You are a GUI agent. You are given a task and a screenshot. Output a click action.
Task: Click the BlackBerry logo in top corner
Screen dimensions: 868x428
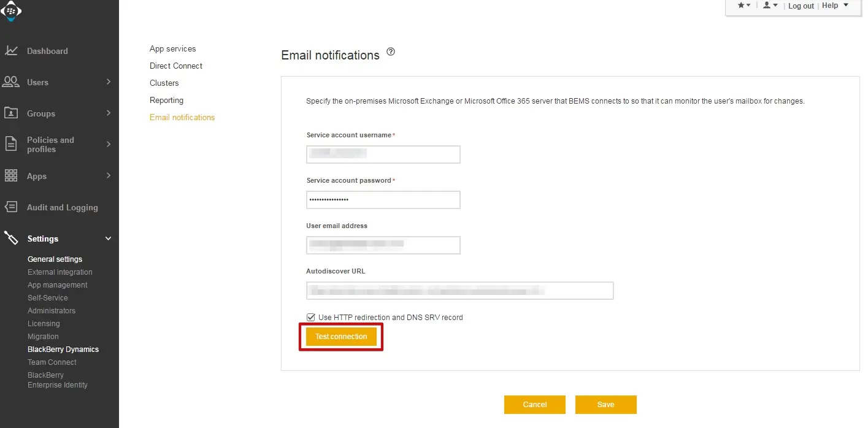coord(11,10)
